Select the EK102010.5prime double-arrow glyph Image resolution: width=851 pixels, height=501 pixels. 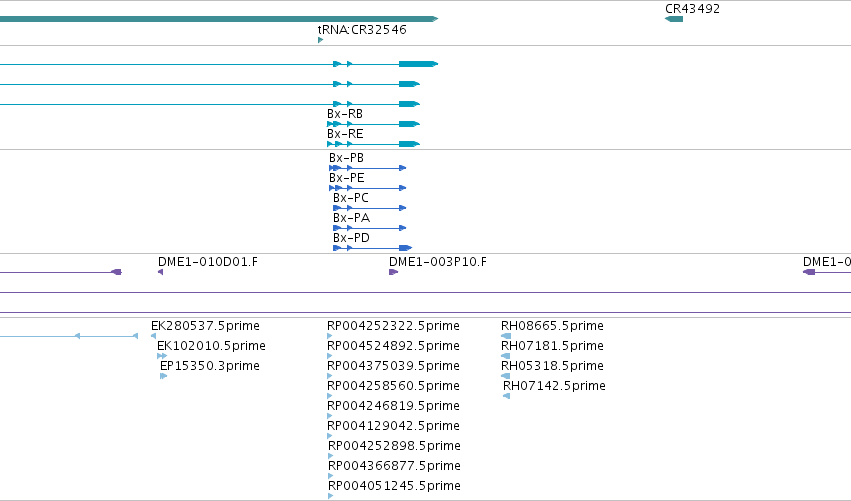point(162,356)
